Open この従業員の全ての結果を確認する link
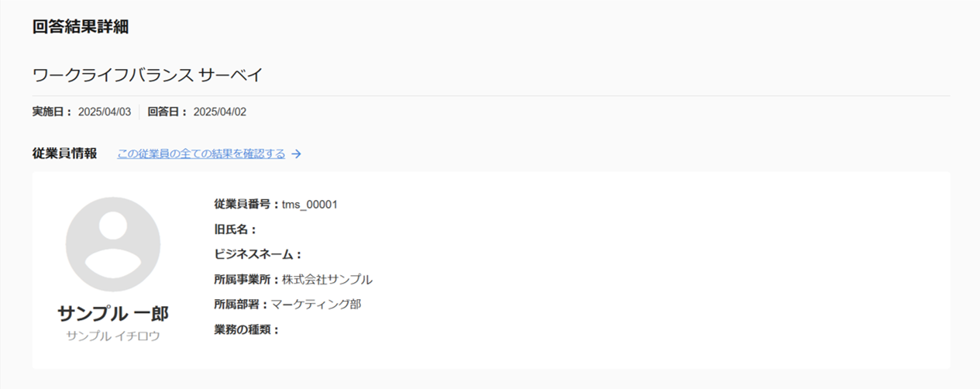The image size is (980, 389). tap(201, 153)
